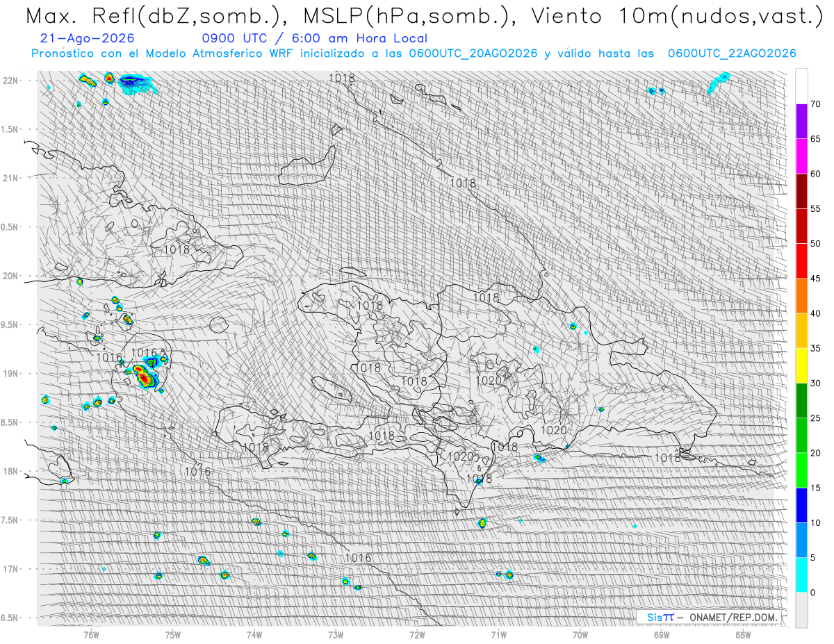Pick the dark blue 10-15 dBZ colorbar segment

pos(801,505)
